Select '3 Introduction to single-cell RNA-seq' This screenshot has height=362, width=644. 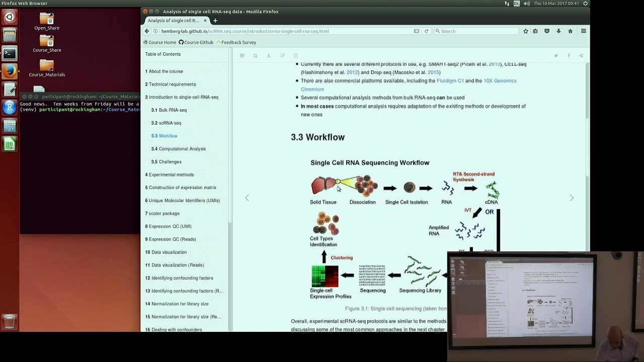coord(182,97)
